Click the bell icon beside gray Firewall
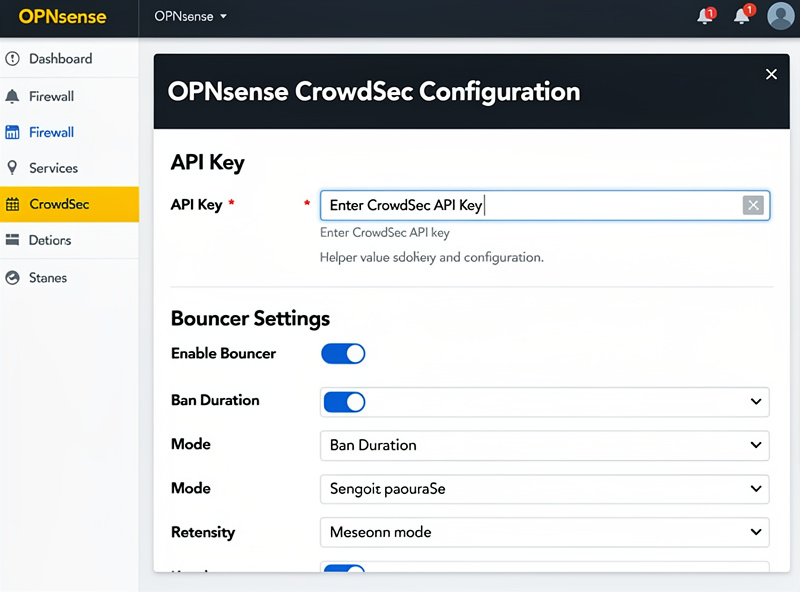The image size is (800, 592). click(x=12, y=96)
